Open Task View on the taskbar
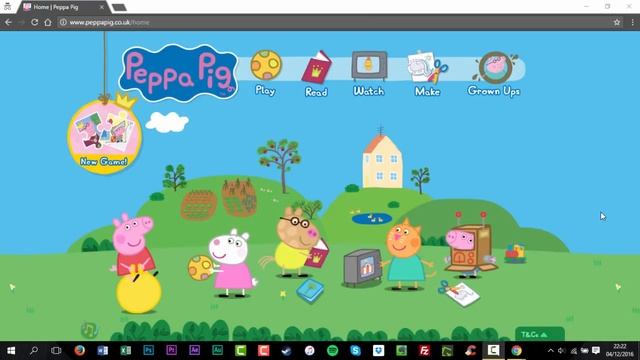The height and width of the screenshot is (360, 640). pos(56,351)
